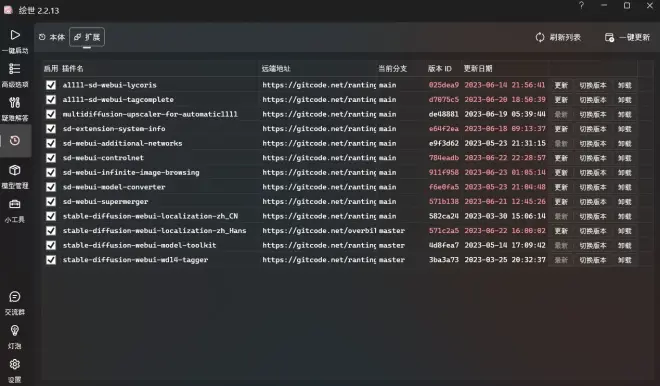Click 切换版本 for a1111-sd-webui-lycoris
The image size is (660, 386).
[x=593, y=85]
